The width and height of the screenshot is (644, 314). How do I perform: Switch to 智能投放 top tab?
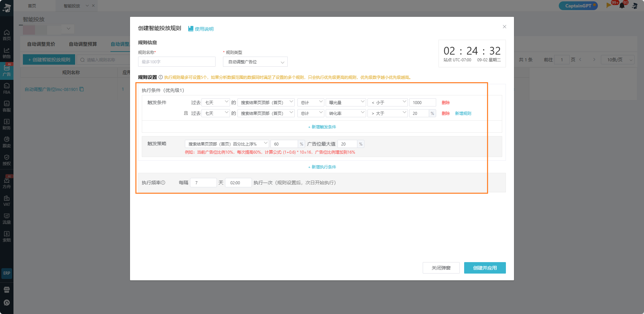(x=72, y=6)
